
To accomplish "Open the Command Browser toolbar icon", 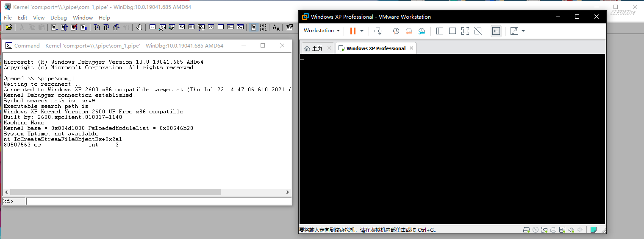I will pos(240,27).
